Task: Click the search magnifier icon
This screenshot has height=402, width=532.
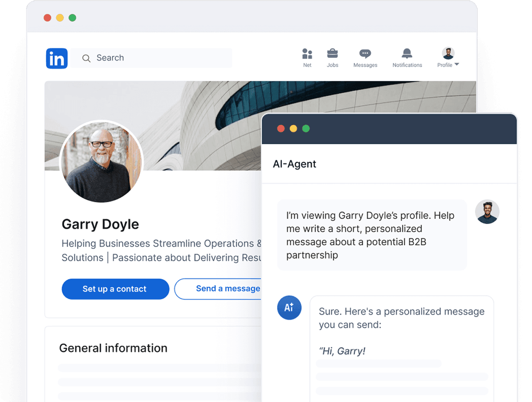Action: pyautogui.click(x=86, y=58)
